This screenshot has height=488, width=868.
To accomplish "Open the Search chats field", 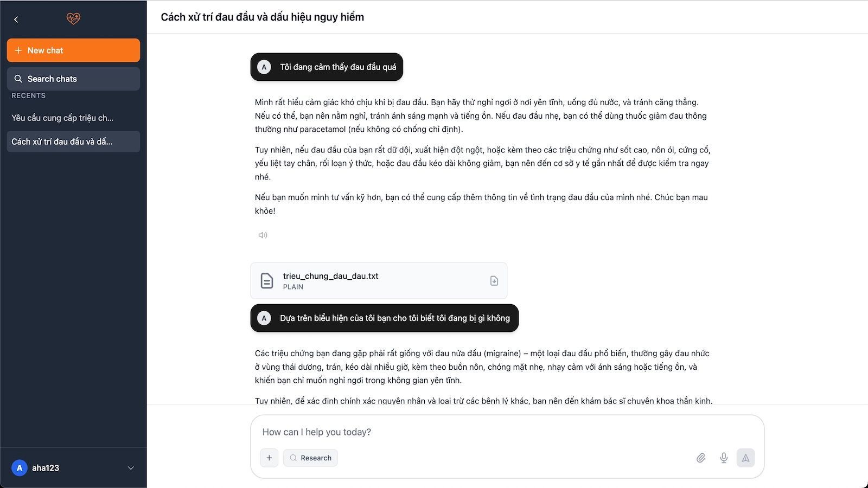I will (73, 79).
